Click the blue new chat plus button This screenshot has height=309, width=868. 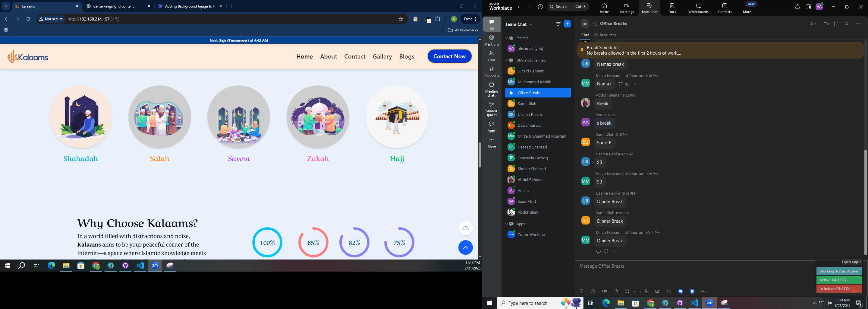[568, 24]
